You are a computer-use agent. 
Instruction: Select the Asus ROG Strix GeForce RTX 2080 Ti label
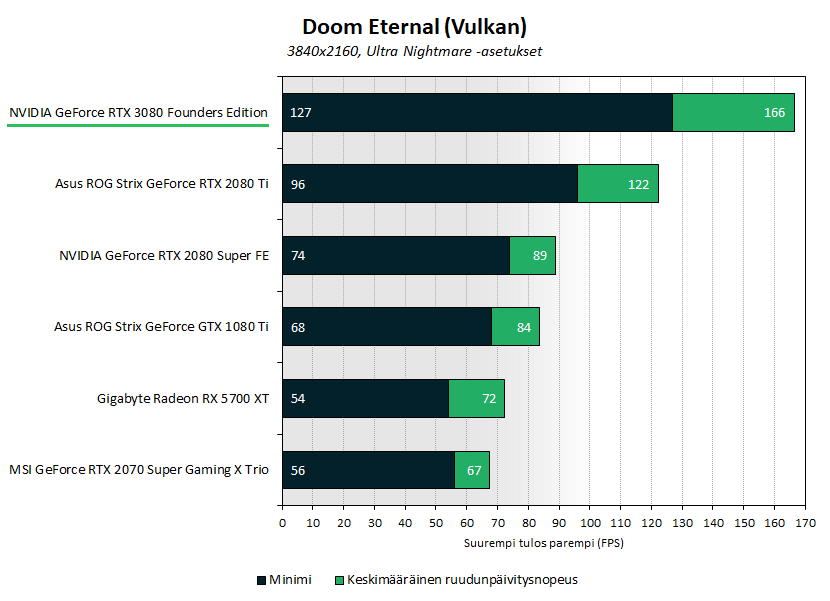pos(161,184)
